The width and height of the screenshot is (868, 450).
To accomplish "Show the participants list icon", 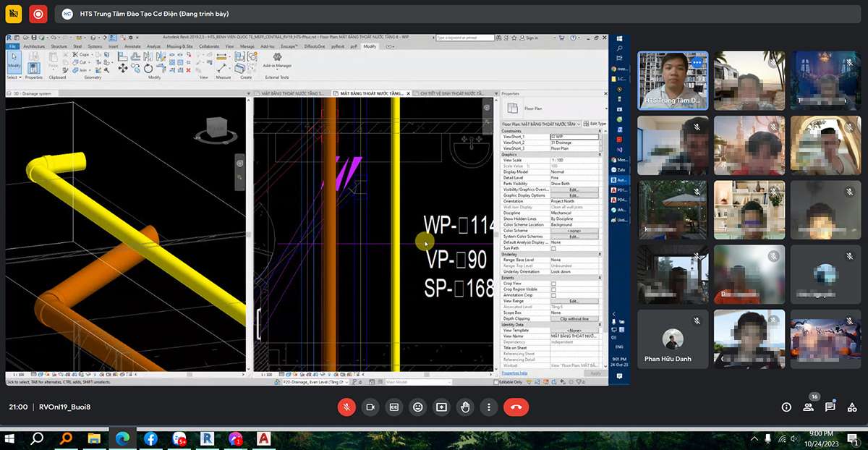I will (x=808, y=407).
